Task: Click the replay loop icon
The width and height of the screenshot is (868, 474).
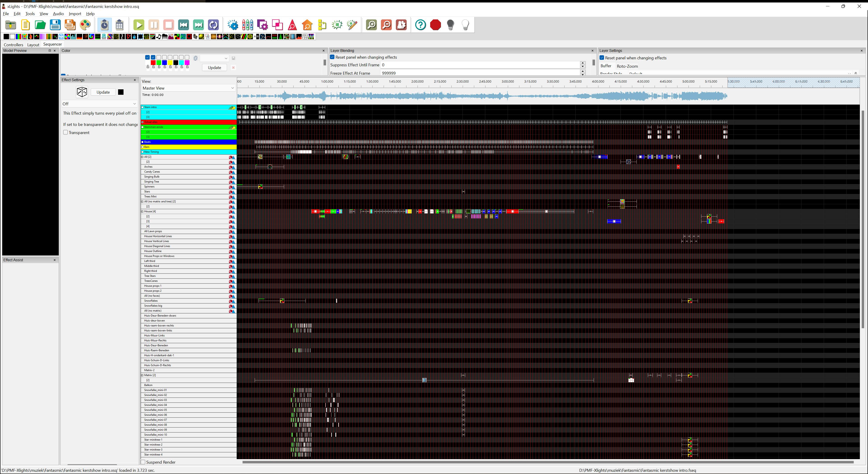Action: (213, 25)
